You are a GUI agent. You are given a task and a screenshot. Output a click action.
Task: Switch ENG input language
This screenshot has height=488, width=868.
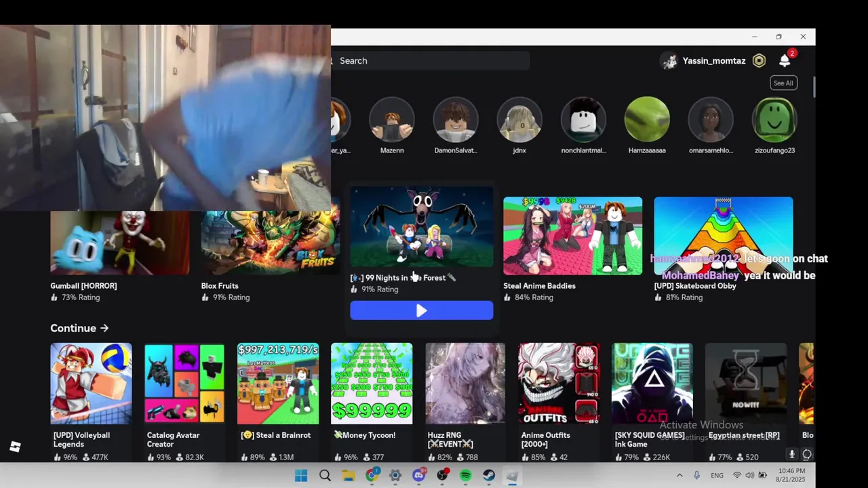(717, 476)
